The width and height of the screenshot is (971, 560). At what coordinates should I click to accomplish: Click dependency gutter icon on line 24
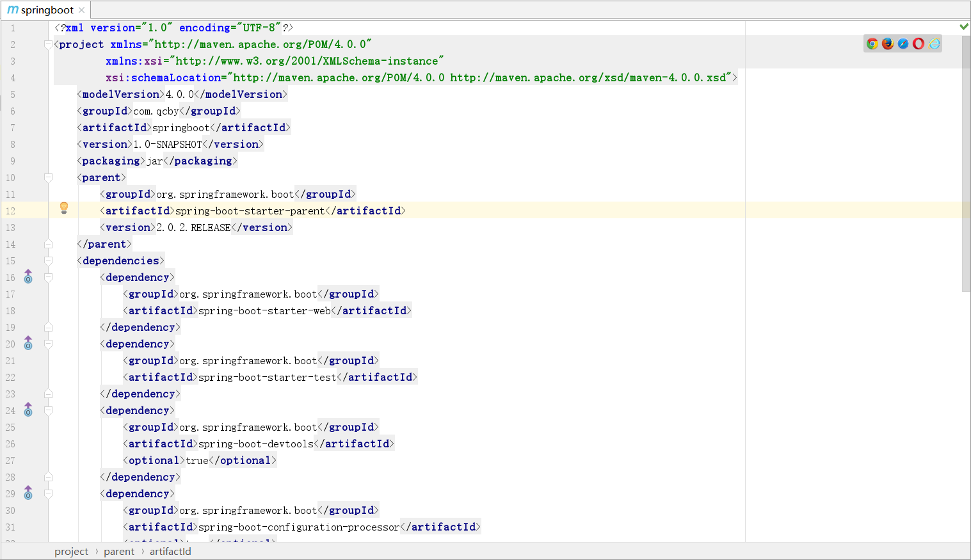click(28, 410)
